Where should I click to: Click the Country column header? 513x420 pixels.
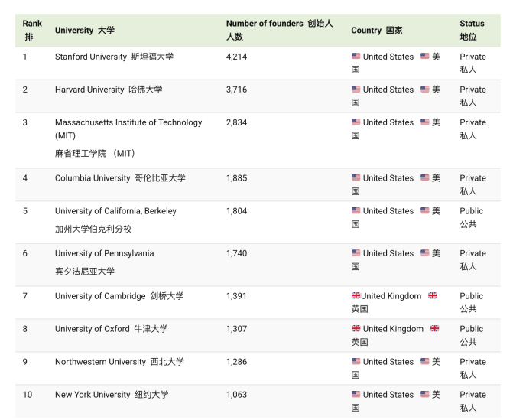coord(377,31)
